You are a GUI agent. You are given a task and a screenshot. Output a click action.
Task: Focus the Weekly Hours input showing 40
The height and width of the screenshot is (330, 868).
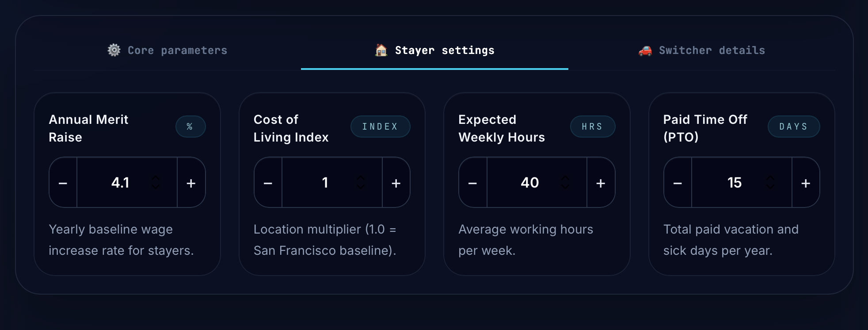tap(537, 183)
